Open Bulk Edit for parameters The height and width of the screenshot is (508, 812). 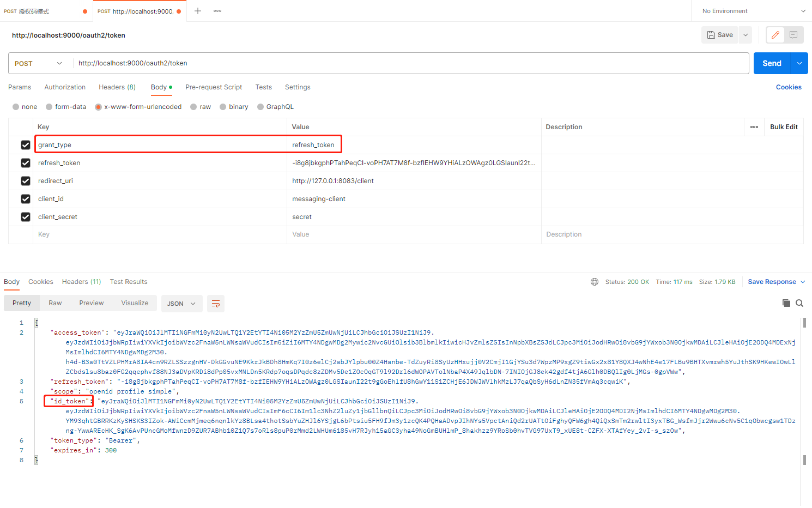[x=783, y=126]
